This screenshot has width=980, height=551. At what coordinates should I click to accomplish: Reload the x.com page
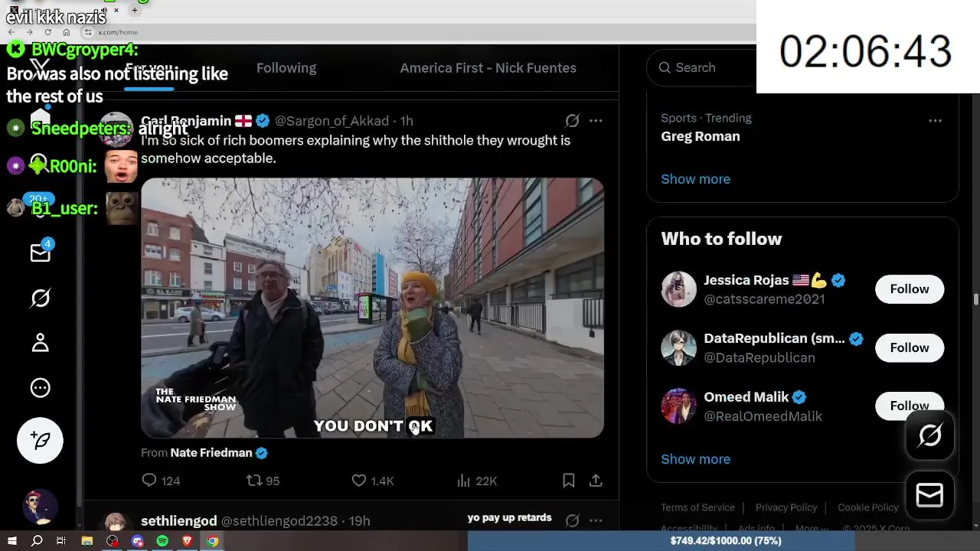pyautogui.click(x=47, y=32)
